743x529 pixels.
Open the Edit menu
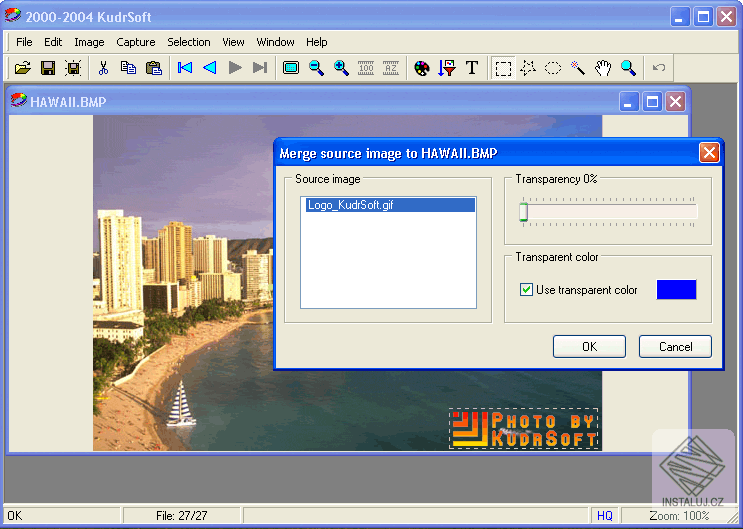coord(53,42)
